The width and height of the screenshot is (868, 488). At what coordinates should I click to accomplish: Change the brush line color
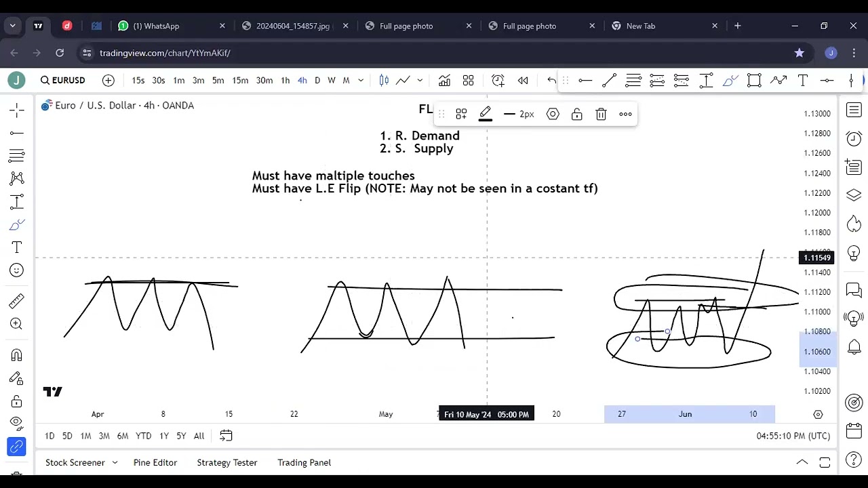486,114
